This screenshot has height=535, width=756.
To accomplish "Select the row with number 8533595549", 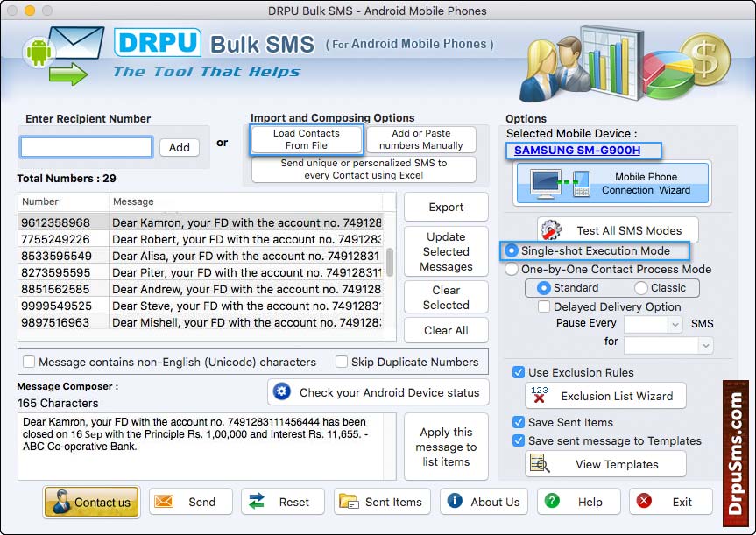I will (201, 256).
